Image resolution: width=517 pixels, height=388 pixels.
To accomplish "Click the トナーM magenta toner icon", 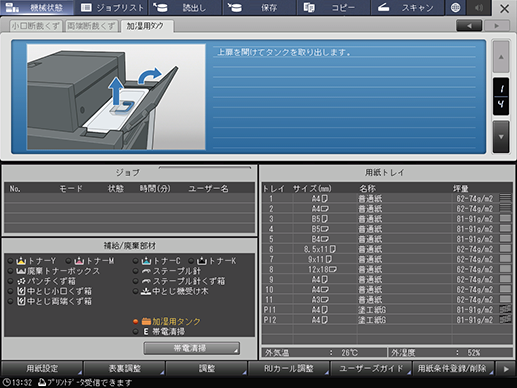I will [79, 261].
